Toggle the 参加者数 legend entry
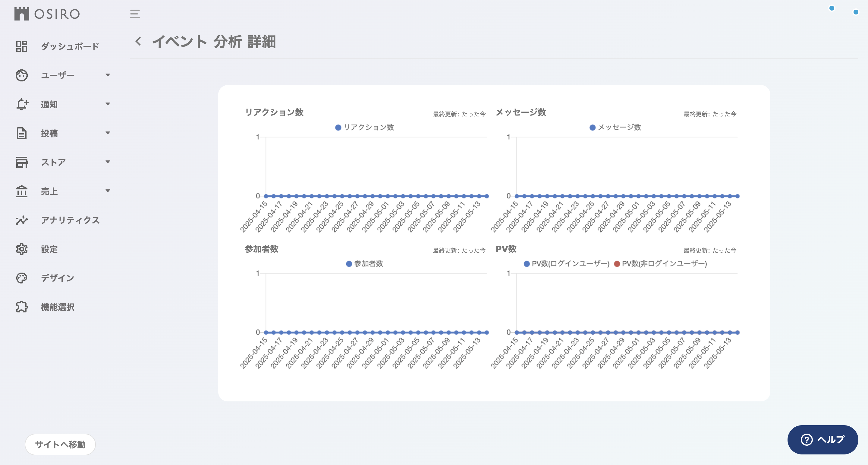Image resolution: width=868 pixels, height=465 pixels. coord(366,264)
